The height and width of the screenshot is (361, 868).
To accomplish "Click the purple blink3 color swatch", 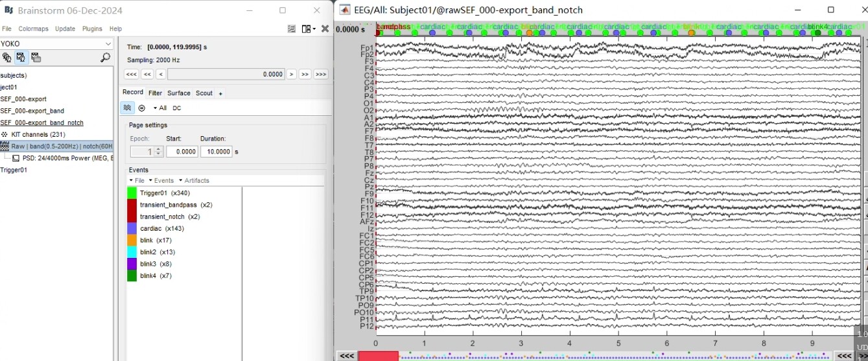I will point(132,264).
